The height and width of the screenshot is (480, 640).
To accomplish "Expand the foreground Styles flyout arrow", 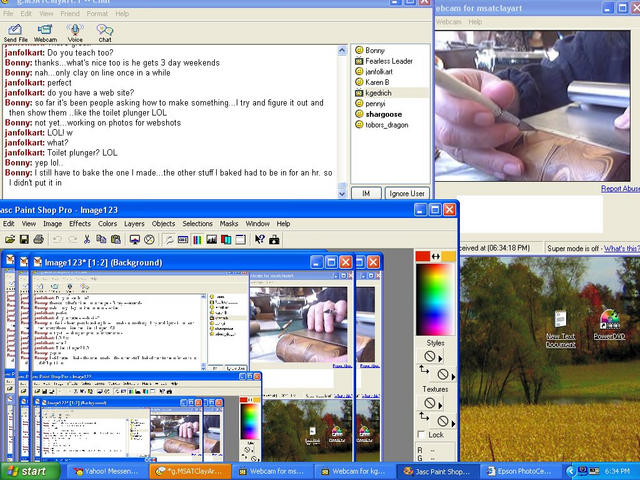I will pos(440,358).
